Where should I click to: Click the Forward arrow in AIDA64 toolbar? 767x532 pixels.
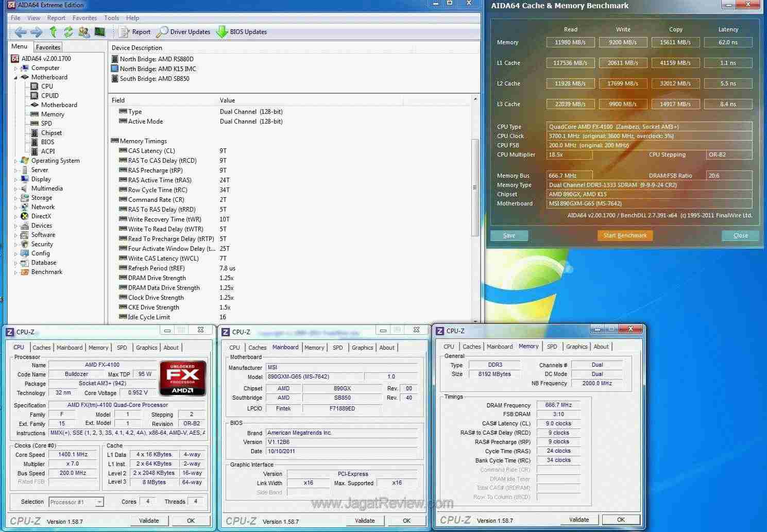(x=36, y=32)
